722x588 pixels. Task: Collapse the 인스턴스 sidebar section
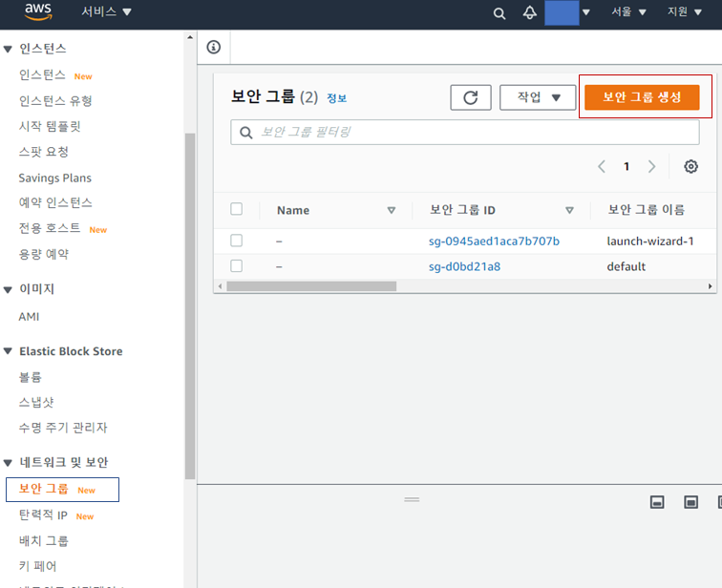8,49
